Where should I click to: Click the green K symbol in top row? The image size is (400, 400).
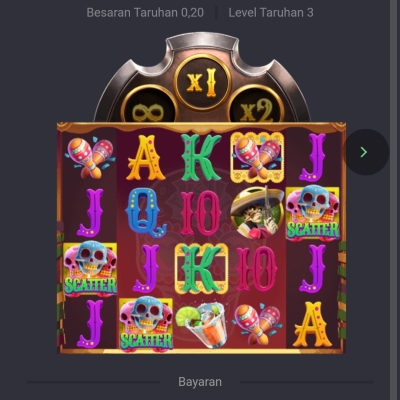[x=201, y=157]
